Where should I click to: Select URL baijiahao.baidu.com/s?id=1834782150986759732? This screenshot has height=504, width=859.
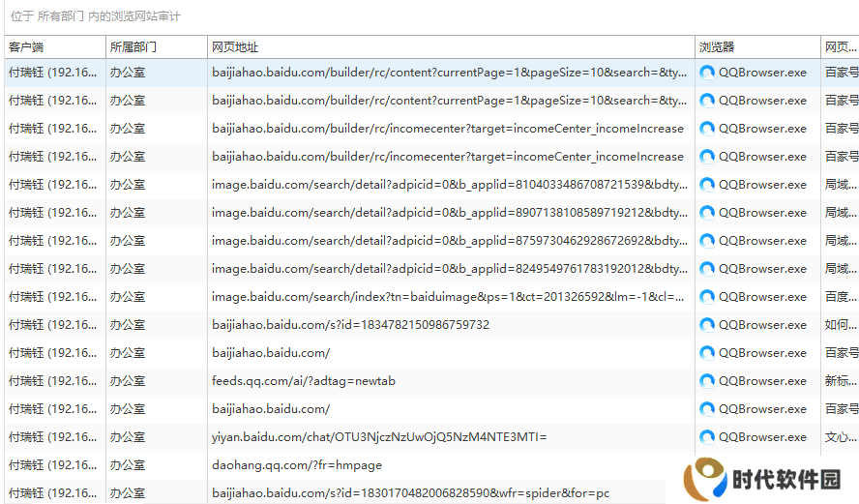350,325
